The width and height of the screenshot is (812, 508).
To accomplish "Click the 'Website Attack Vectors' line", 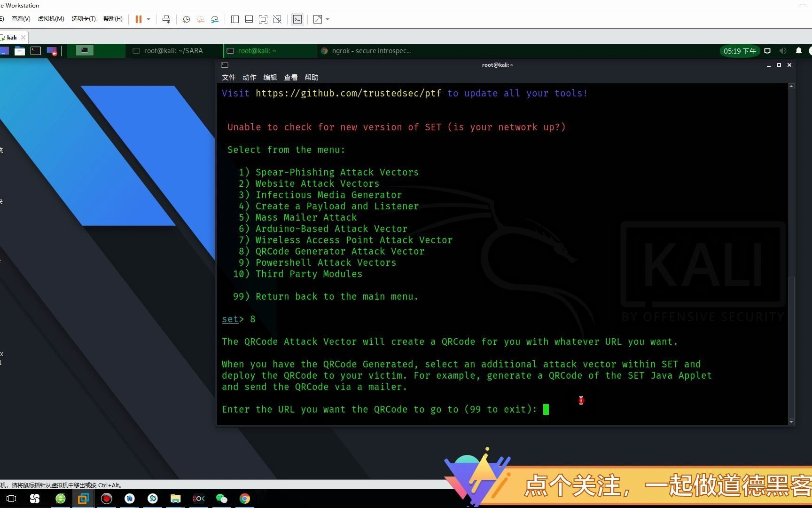I will coord(309,183).
